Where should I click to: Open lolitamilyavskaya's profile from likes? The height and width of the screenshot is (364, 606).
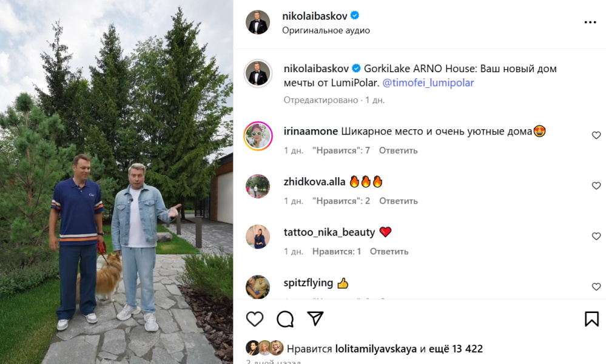[x=375, y=349]
